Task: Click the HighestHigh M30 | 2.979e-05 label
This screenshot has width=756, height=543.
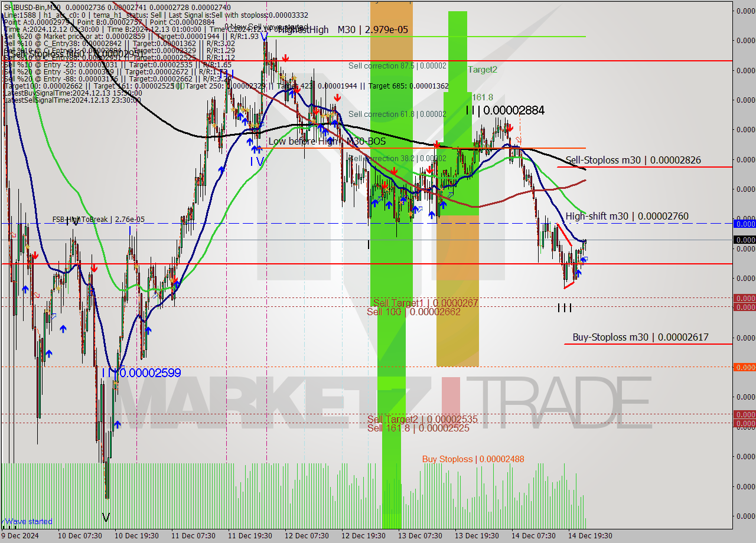Action: click(342, 30)
